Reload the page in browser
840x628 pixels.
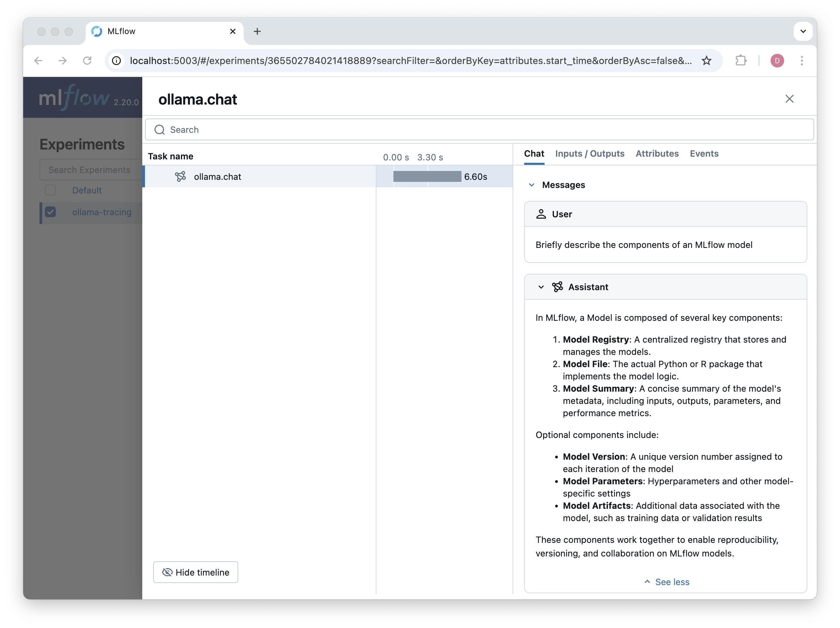(x=87, y=61)
